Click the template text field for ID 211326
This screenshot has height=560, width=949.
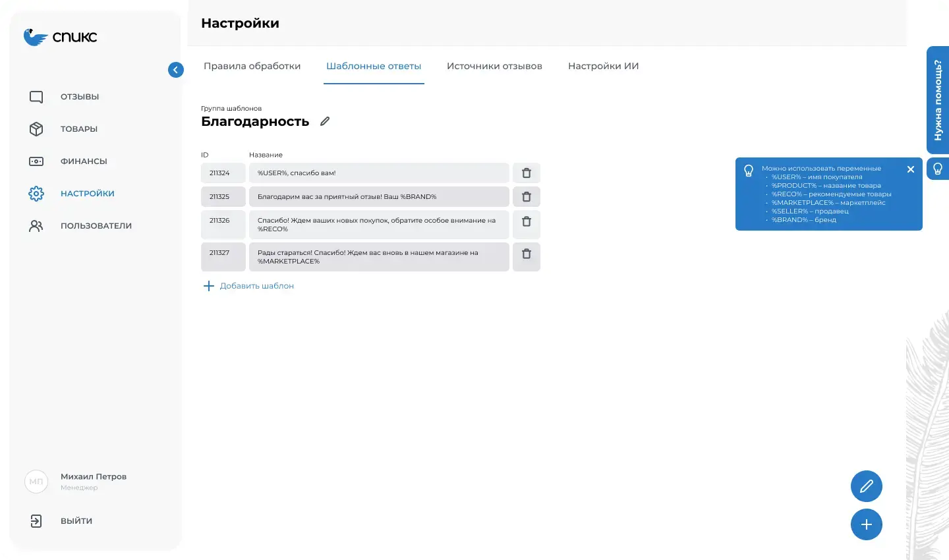tap(379, 224)
